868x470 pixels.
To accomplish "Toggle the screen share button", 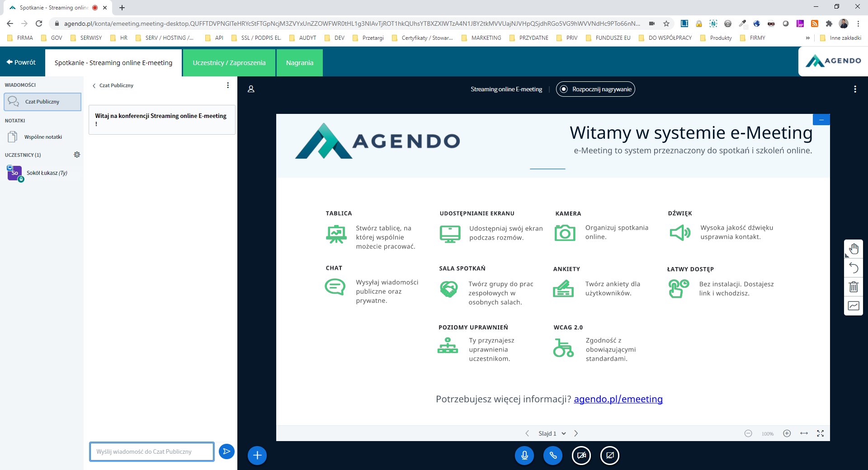I will (x=610, y=456).
